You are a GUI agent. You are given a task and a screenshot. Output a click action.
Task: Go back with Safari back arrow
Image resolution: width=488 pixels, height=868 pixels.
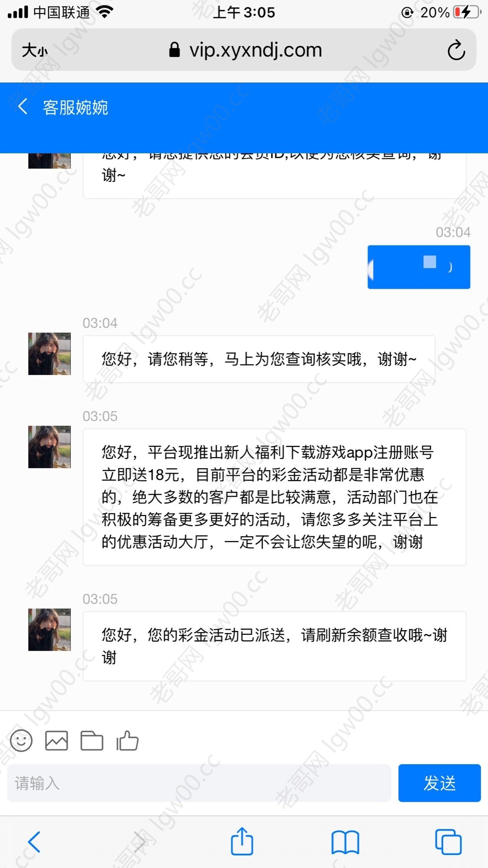coord(34,842)
